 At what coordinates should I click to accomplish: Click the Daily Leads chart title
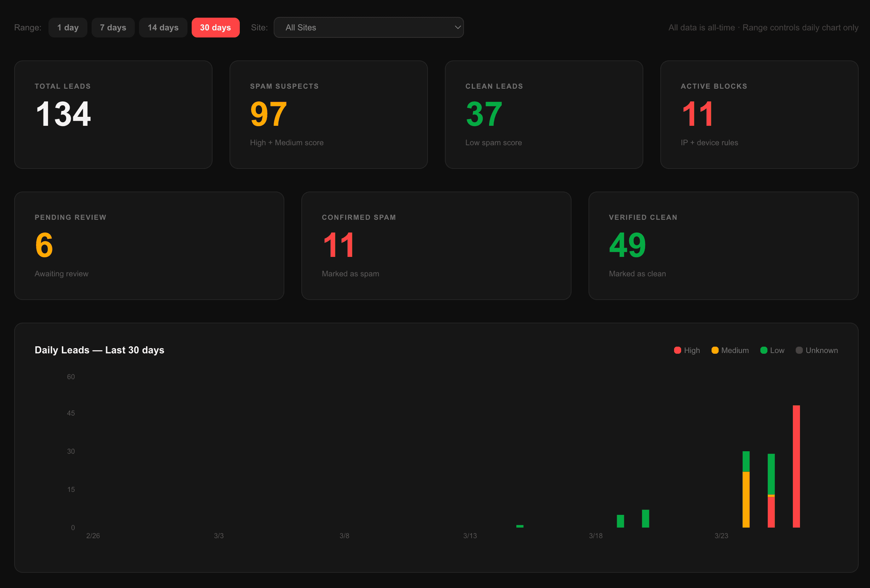tap(99, 350)
